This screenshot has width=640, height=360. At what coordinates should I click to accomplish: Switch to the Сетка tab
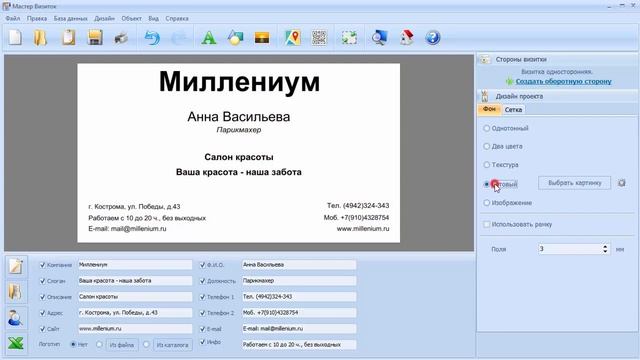coord(513,110)
